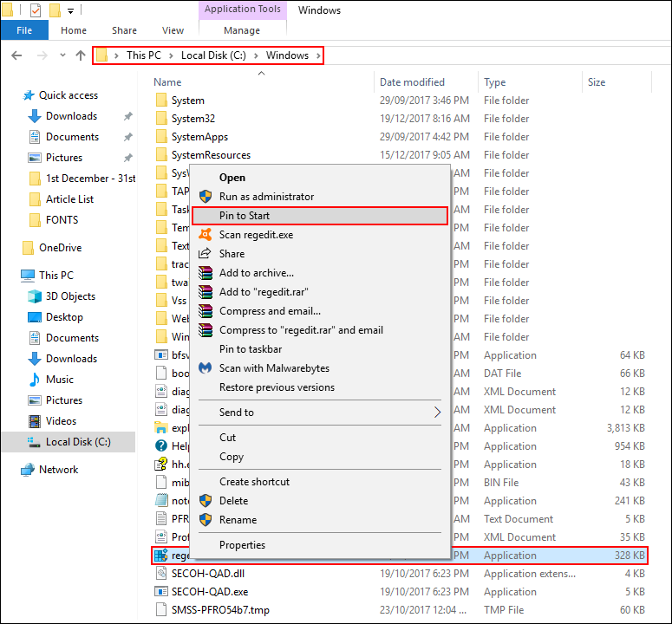This screenshot has width=672, height=624.
Task: Select Local Disk (C:) in sidebar
Action: 69,442
